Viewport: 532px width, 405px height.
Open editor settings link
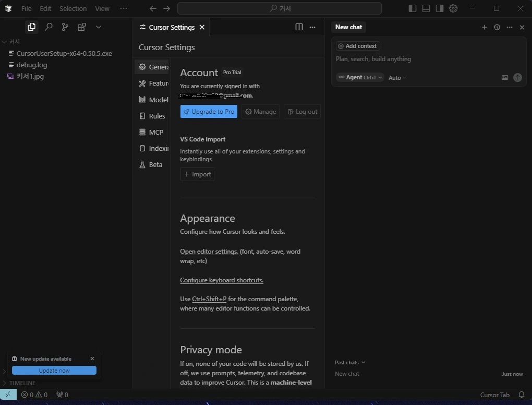[209, 252]
